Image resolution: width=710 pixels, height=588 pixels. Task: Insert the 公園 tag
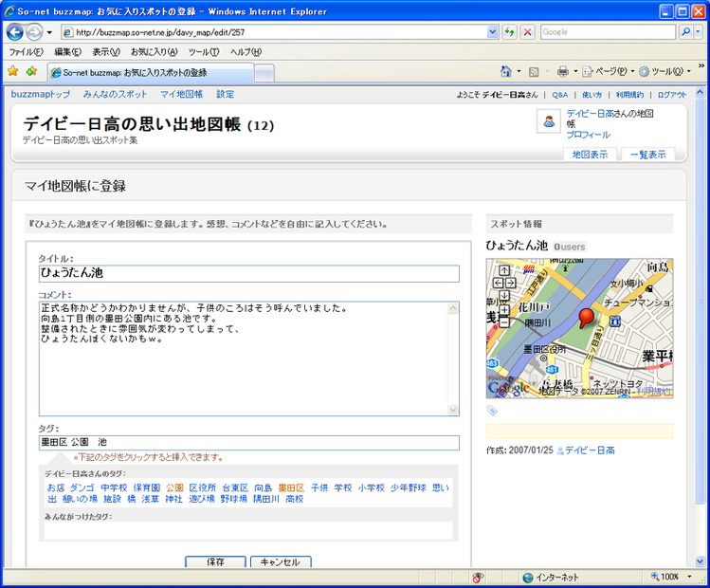[x=174, y=487]
